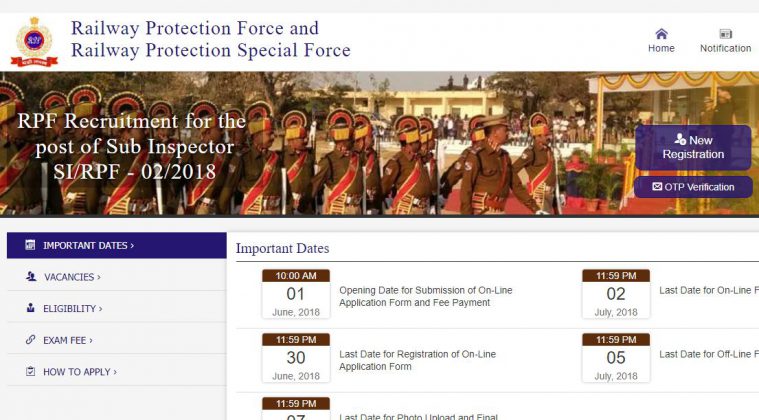
Task: Select the VACANCIES sidebar tab
Action: [x=117, y=277]
